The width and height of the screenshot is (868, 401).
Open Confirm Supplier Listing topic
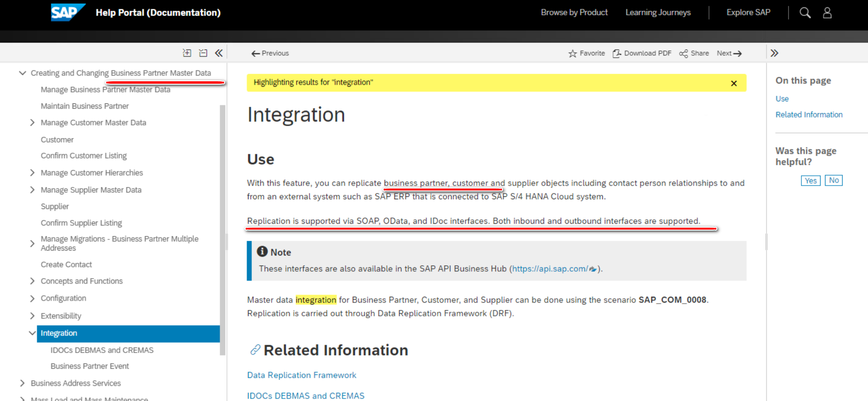81,223
